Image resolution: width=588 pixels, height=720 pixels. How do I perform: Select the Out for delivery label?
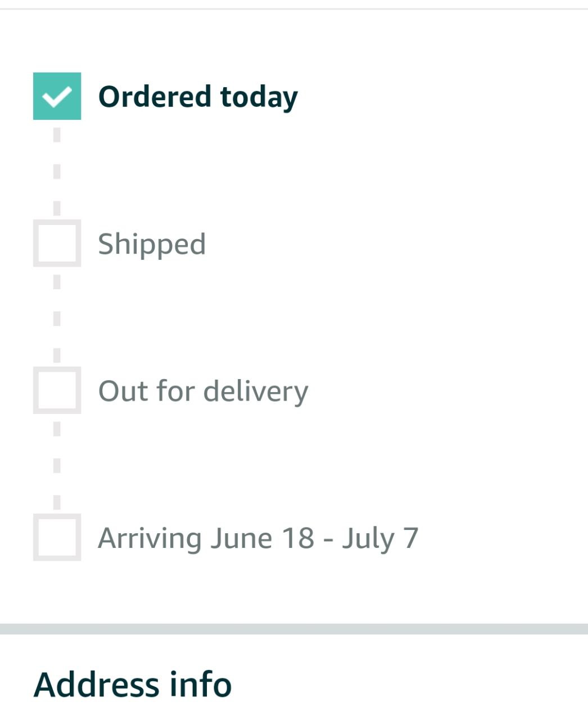pyautogui.click(x=203, y=391)
